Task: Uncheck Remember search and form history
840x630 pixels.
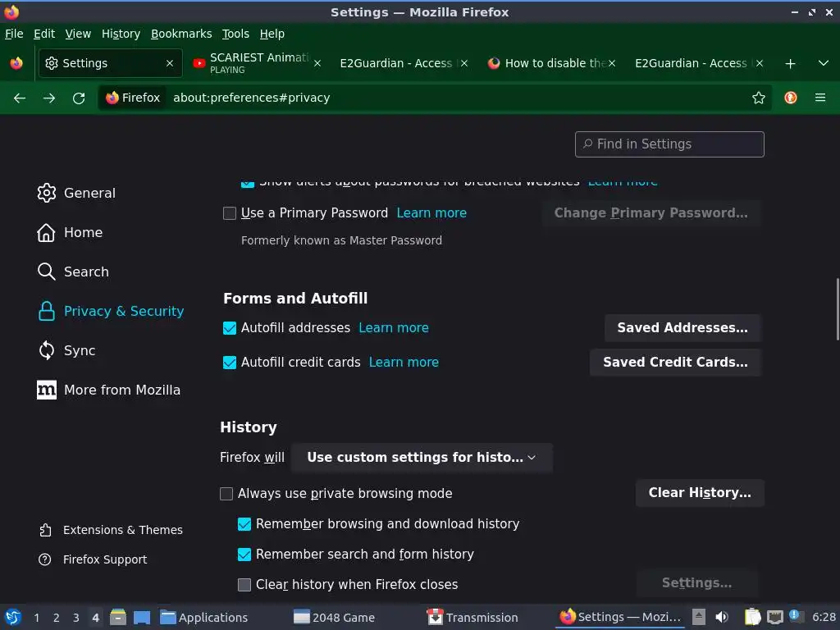Action: (244, 555)
